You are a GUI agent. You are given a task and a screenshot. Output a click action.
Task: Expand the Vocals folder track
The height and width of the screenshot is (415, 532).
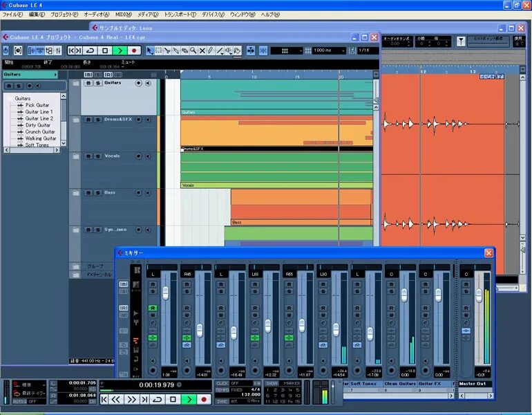[x=76, y=156]
